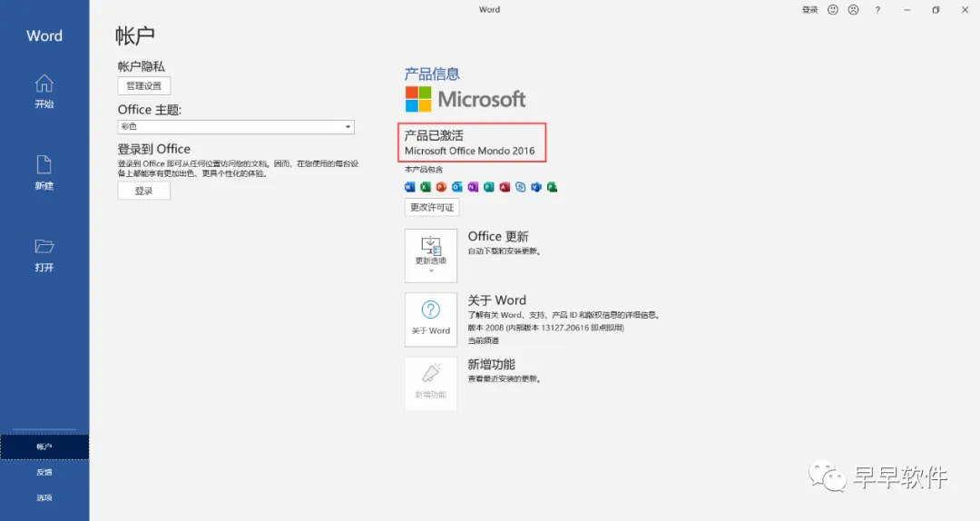Viewport: 980px width, 521px height.
Task: Click the PowerPoint icon in product list
Action: (x=441, y=186)
